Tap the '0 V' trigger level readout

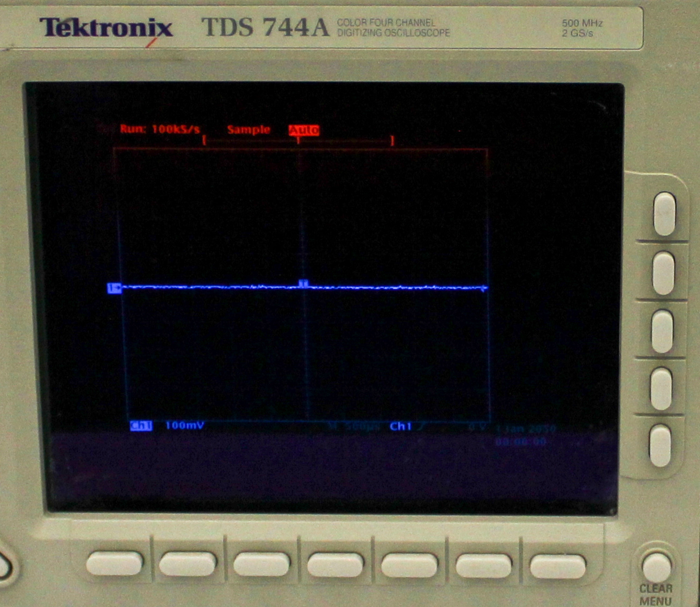click(477, 427)
